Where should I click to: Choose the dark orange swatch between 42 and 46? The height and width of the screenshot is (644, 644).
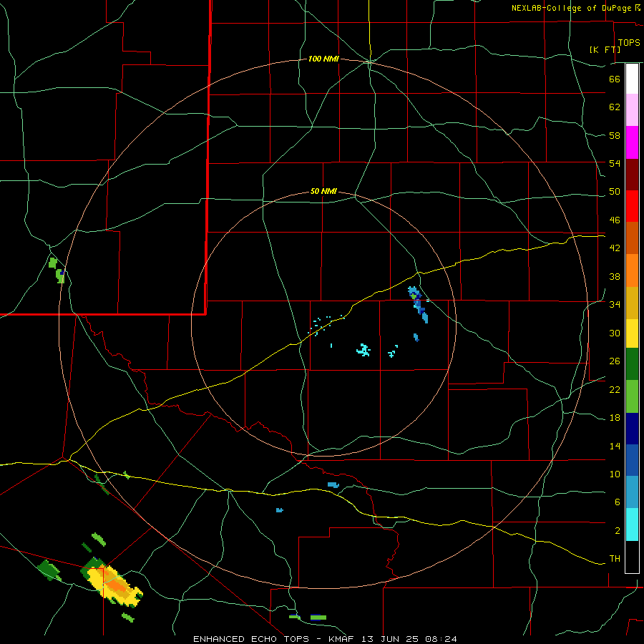point(632,238)
